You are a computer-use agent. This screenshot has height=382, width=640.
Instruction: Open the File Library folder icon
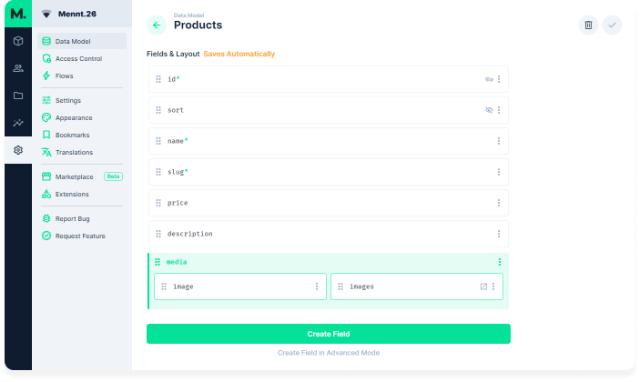(18, 96)
